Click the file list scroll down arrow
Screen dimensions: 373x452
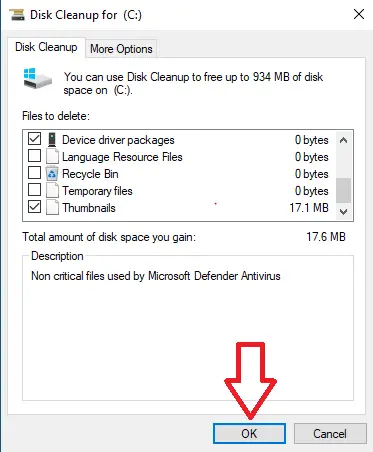point(343,211)
